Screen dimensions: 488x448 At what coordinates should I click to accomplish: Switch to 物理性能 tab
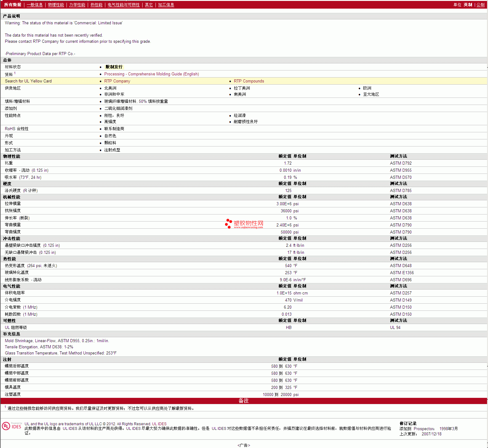point(56,5)
